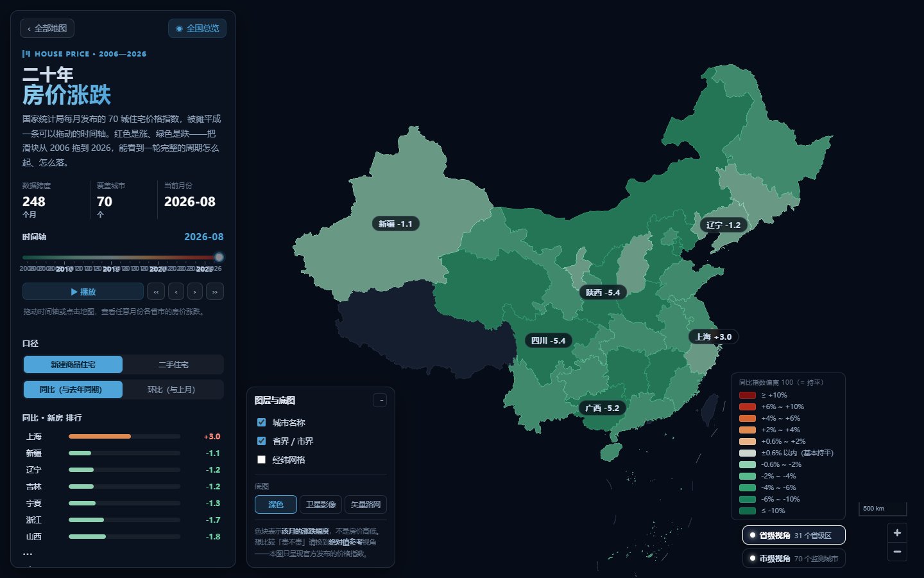The width and height of the screenshot is (924, 578).
Task: Uncheck the 省界 / 市界 checkbox
Action: coord(261,441)
